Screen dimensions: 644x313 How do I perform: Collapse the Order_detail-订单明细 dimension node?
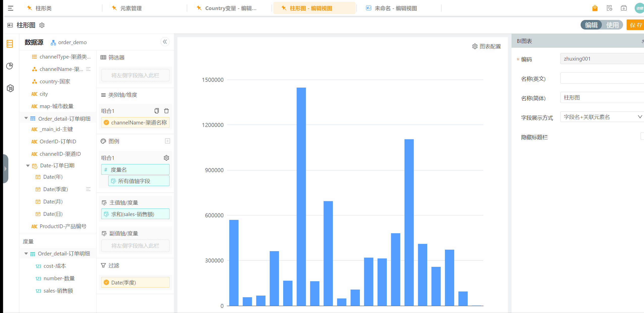point(26,118)
